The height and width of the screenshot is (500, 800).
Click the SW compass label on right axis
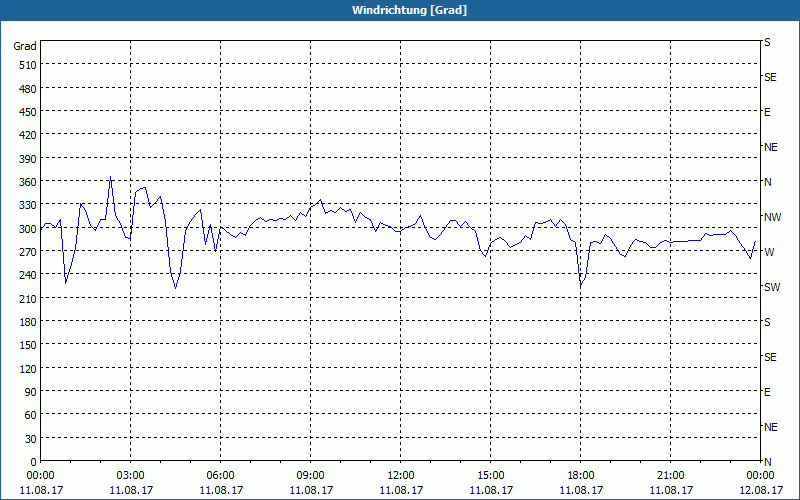click(772, 287)
